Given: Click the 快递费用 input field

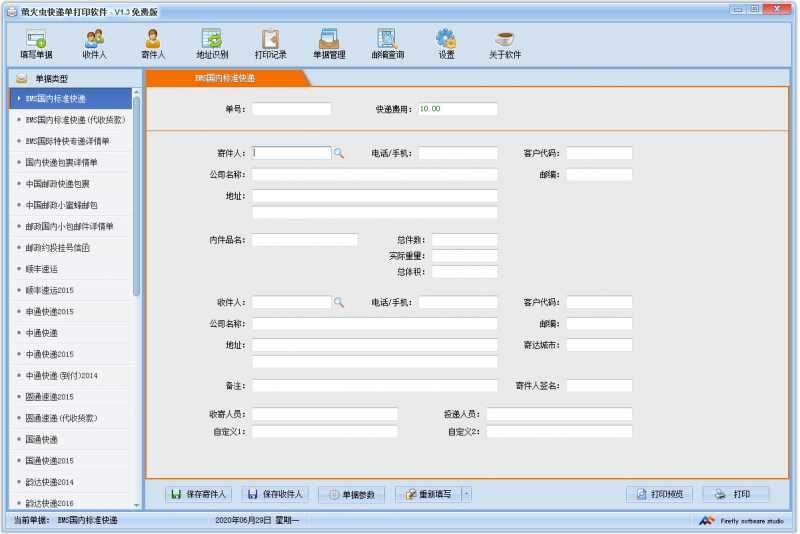Looking at the screenshot, I should (x=457, y=109).
